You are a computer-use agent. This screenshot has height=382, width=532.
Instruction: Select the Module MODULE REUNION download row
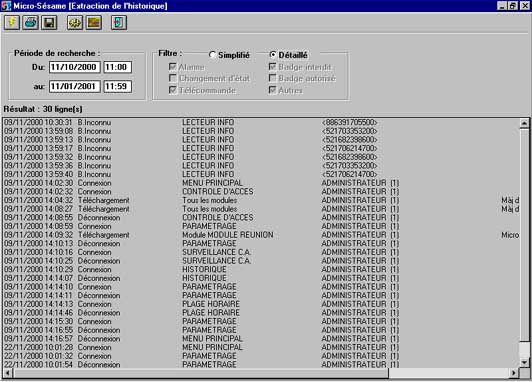click(x=261, y=235)
